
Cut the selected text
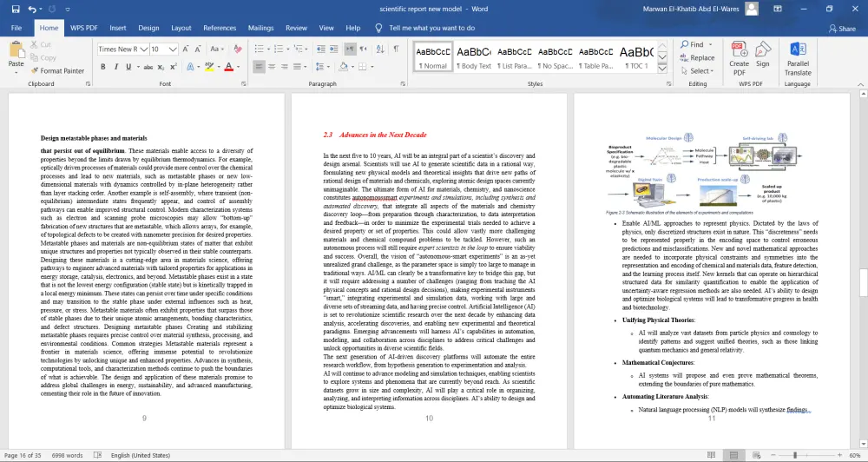coord(41,44)
